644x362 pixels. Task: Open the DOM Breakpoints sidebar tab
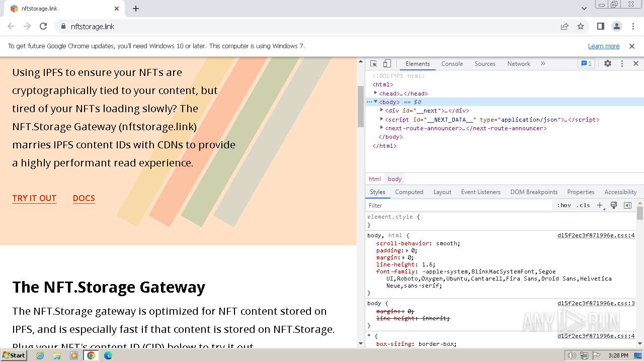pyautogui.click(x=534, y=192)
